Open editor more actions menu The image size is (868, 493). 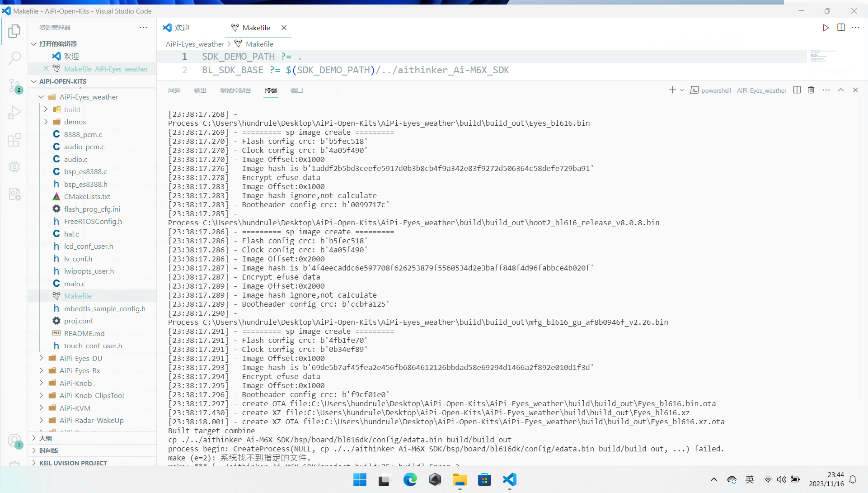[855, 28]
